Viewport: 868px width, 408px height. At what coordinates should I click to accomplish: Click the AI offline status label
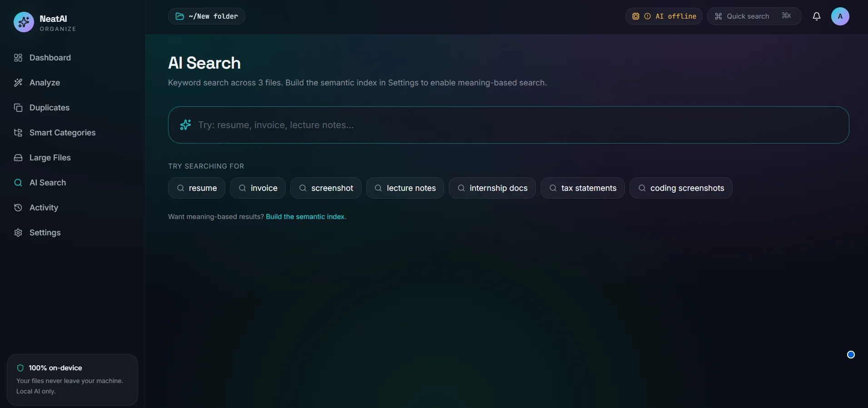(676, 16)
